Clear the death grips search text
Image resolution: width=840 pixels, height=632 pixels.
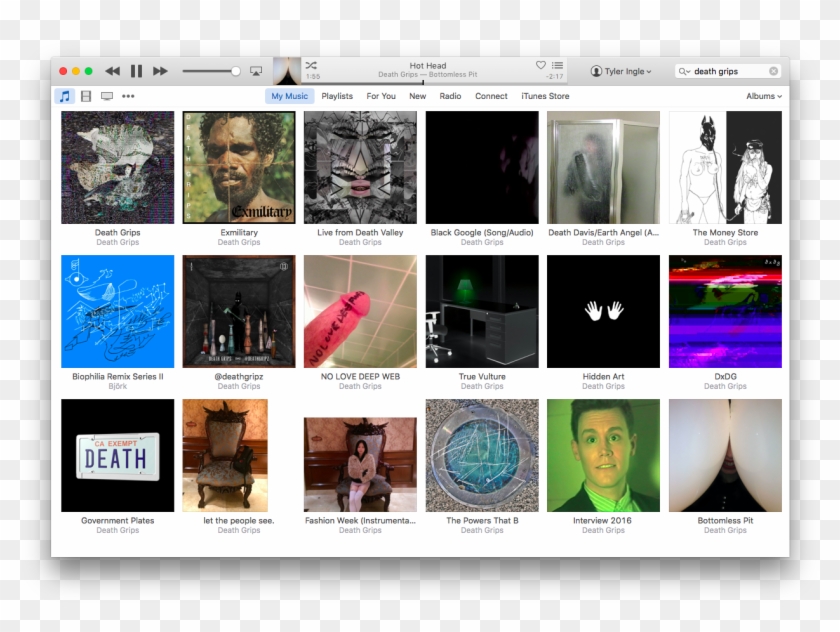tap(773, 71)
